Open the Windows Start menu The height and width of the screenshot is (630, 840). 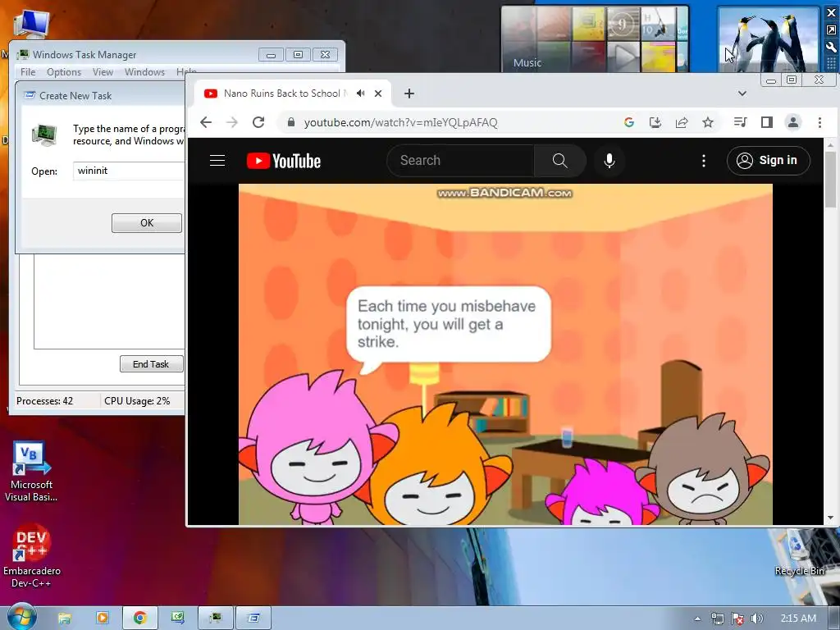point(21,618)
